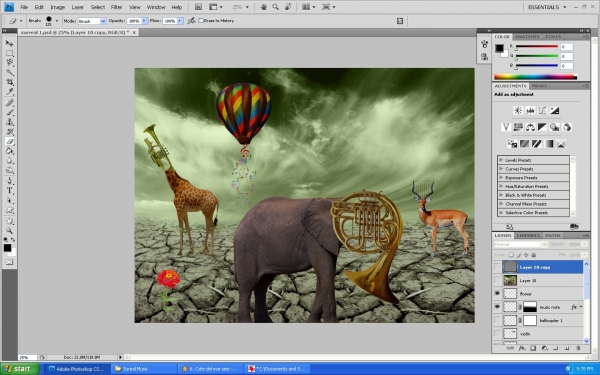The image size is (600, 375).
Task: Select the Eyedropper tool
Action: tap(9, 91)
